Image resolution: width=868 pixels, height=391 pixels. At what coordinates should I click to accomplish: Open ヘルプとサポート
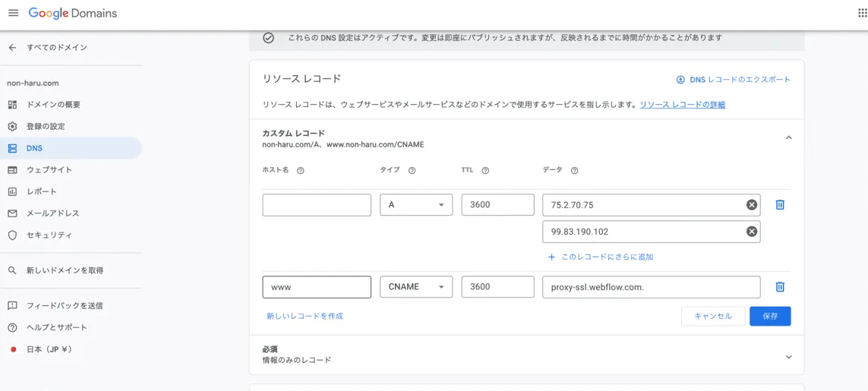[x=71, y=327]
